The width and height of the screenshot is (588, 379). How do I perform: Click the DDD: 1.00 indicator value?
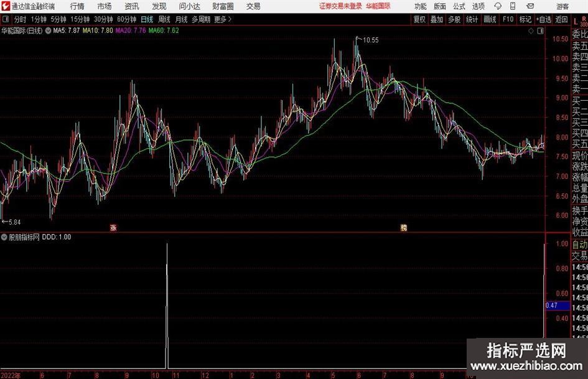pyautogui.click(x=56, y=237)
